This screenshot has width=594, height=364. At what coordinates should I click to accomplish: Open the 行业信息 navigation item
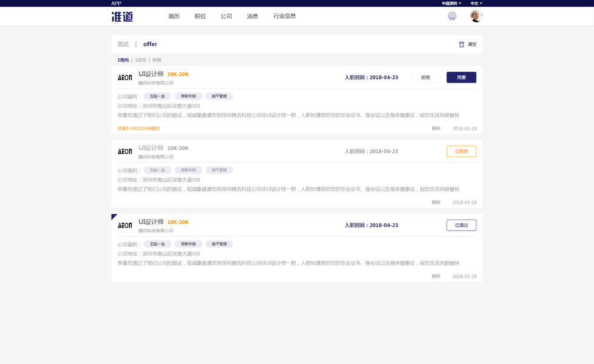tap(285, 16)
